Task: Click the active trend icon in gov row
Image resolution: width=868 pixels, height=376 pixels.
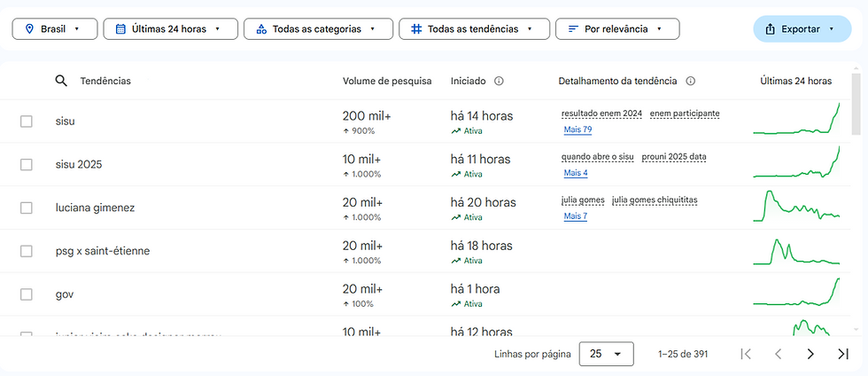Action: tap(455, 304)
